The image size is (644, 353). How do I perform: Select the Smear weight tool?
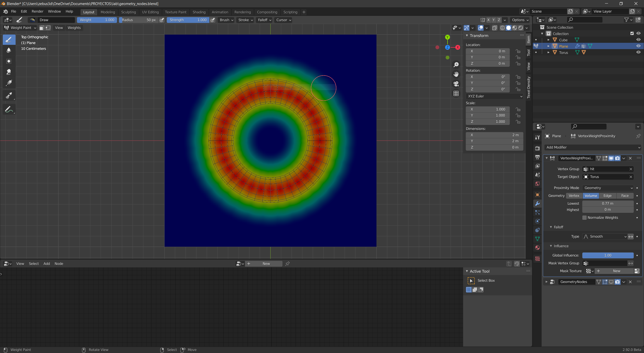(9, 72)
